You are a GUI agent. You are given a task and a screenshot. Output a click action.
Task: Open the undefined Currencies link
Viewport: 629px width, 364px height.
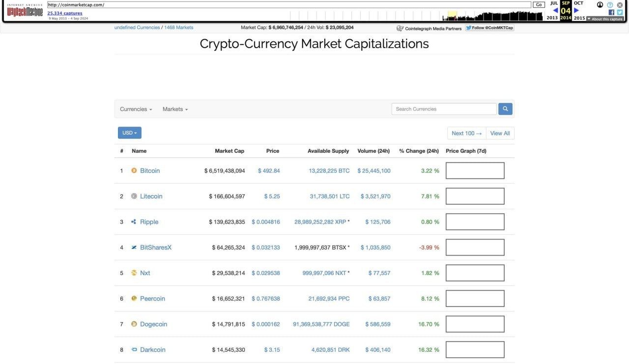[x=137, y=28]
